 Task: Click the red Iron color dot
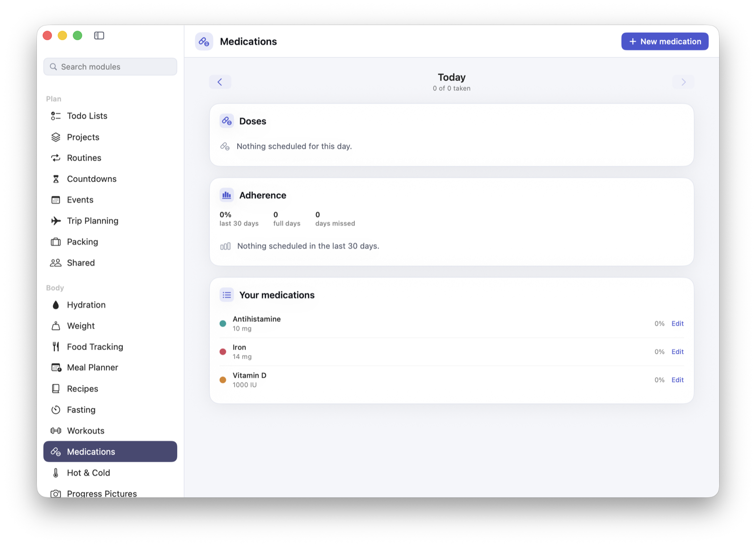click(x=223, y=352)
